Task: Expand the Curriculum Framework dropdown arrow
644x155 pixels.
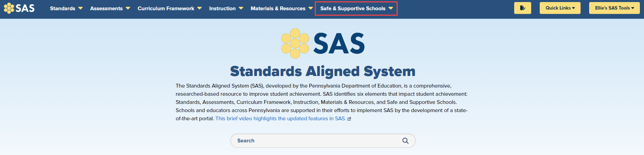Action: point(199,8)
